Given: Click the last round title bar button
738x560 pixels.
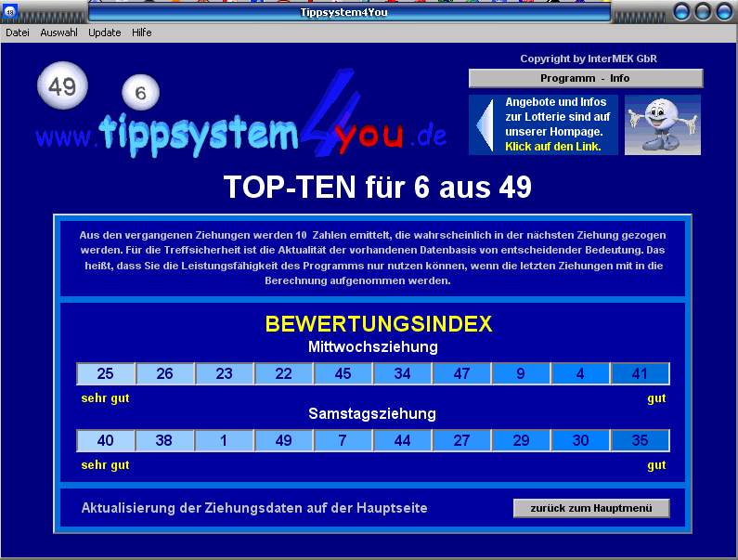Looking at the screenshot, I should 724,12.
